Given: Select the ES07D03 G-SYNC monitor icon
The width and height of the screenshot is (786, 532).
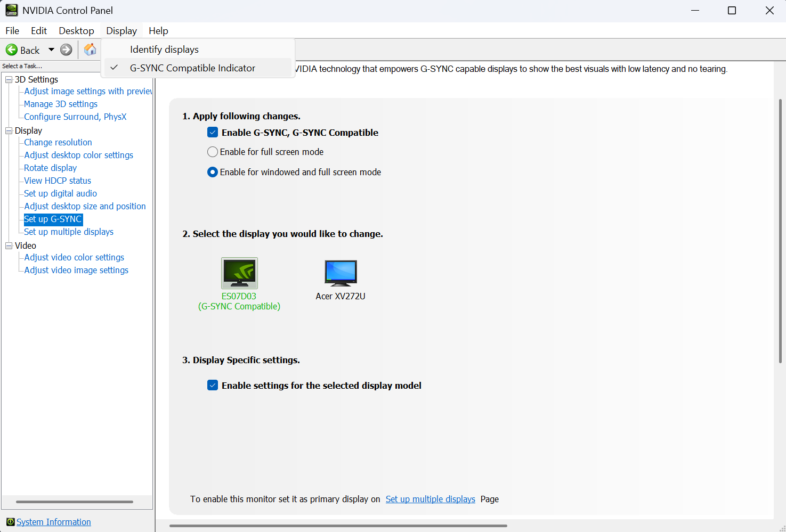Looking at the screenshot, I should click(239, 273).
